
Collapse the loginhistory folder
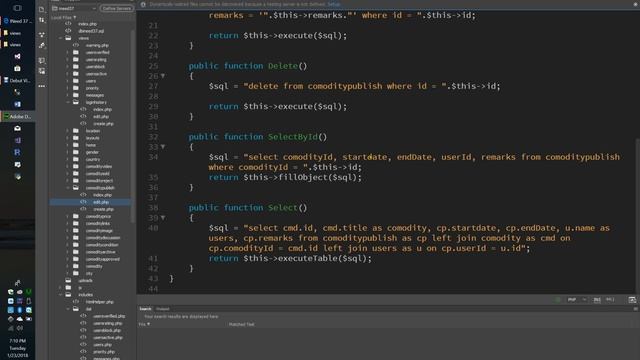[68, 102]
